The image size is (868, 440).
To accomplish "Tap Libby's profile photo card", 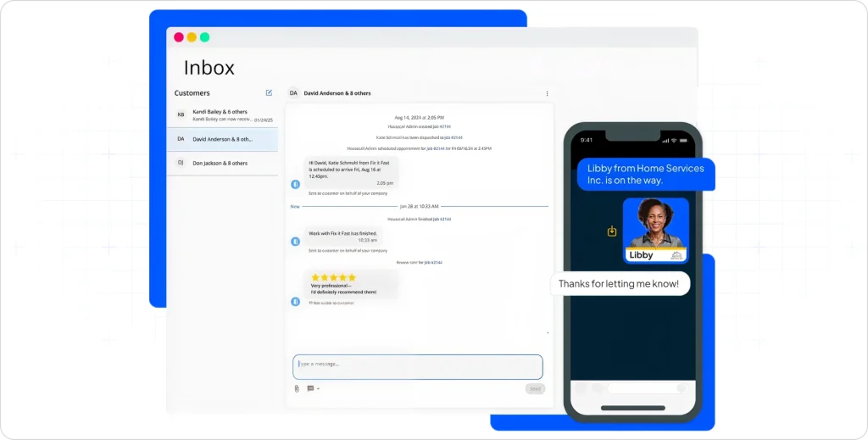I will pos(655,230).
